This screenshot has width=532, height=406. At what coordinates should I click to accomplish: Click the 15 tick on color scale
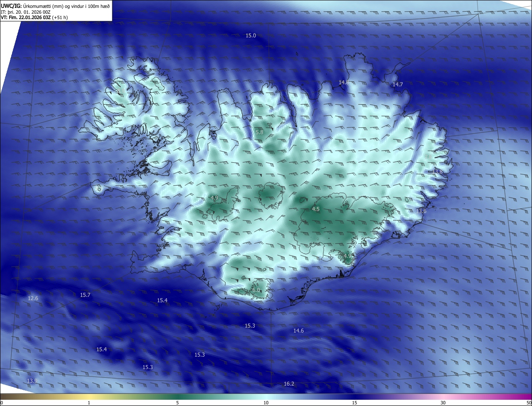pyautogui.click(x=355, y=403)
